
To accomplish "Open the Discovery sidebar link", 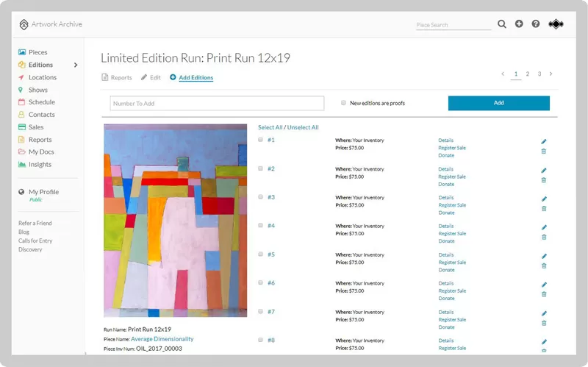I will (30, 249).
